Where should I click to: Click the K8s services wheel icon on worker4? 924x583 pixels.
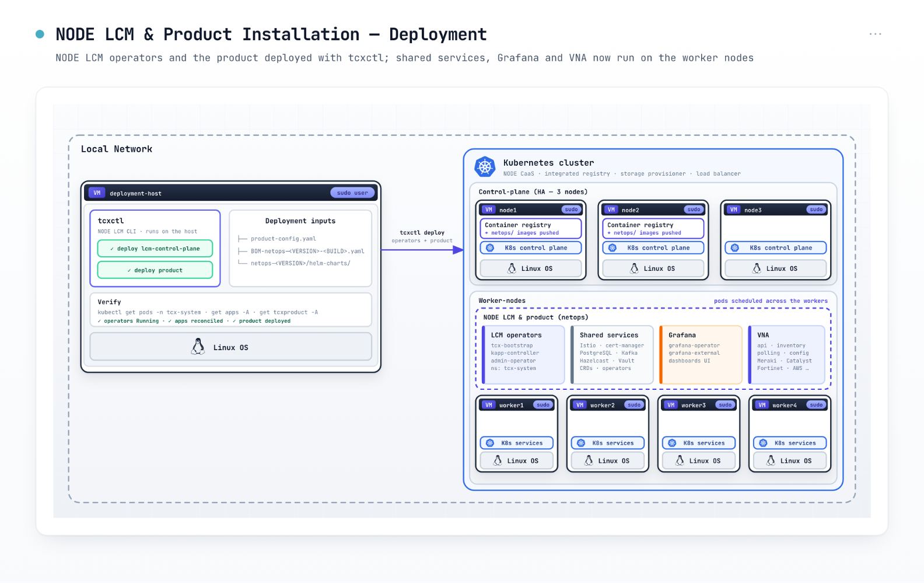pyautogui.click(x=763, y=443)
